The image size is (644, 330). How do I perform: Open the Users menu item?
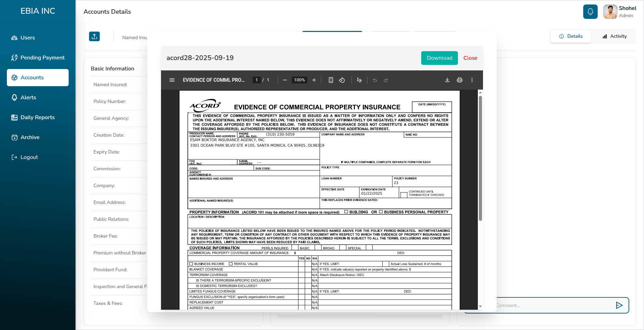click(38, 38)
